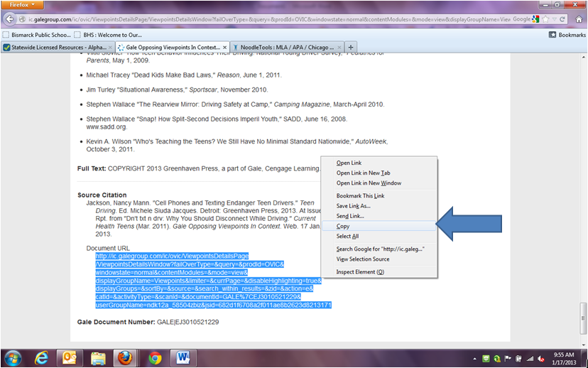
Task: Open Windows Explorer folder in the taskbar
Action: (97, 357)
